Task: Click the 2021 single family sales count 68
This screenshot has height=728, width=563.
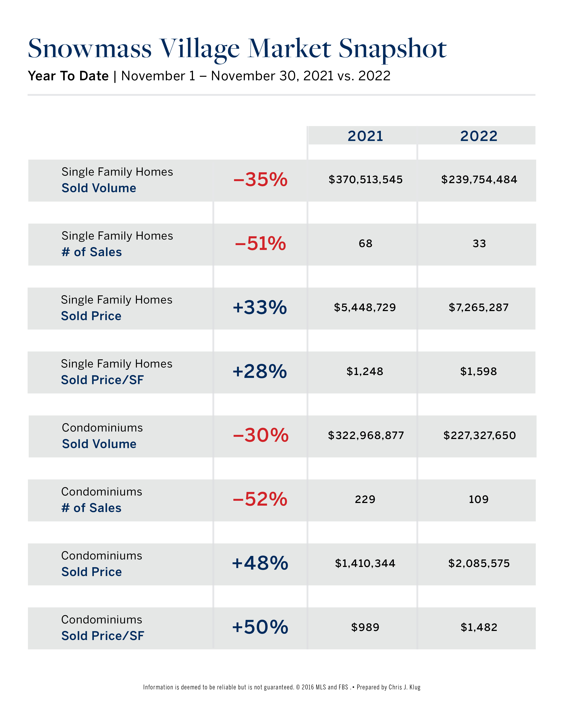Action: pyautogui.click(x=366, y=244)
